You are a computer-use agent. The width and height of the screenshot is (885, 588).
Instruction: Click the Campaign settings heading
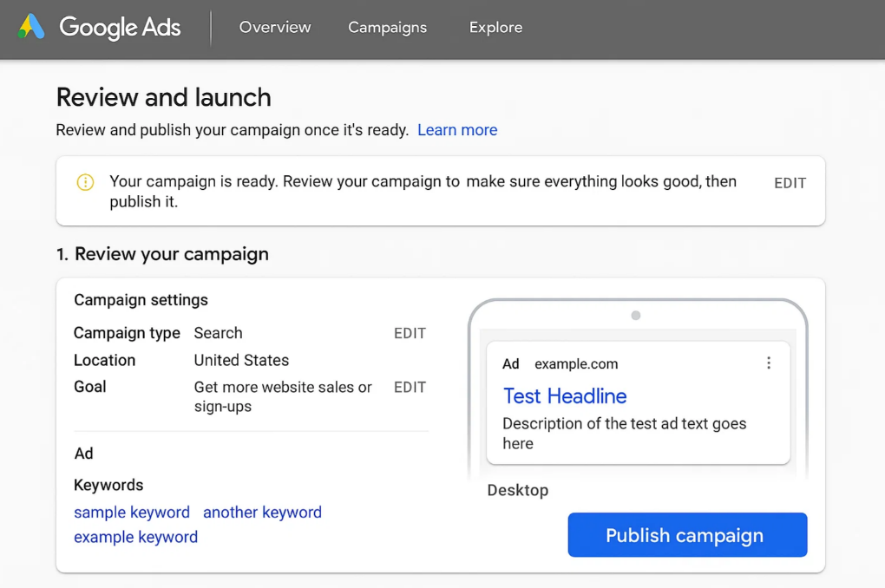click(x=141, y=300)
